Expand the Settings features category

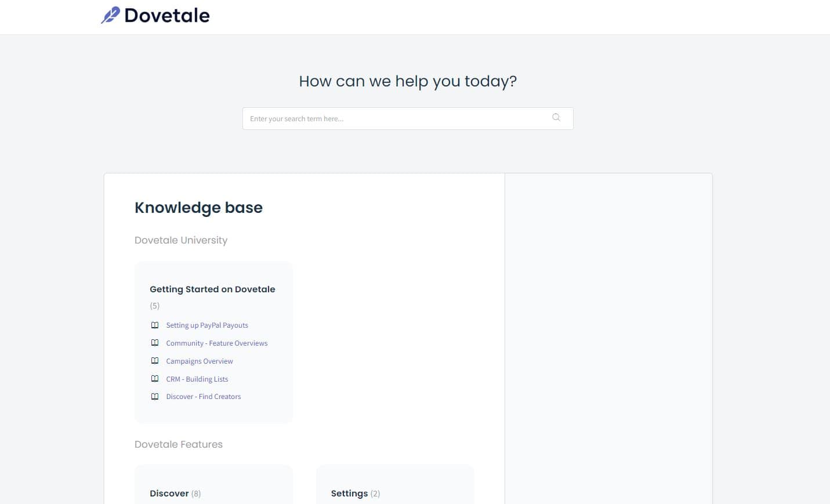(x=349, y=493)
